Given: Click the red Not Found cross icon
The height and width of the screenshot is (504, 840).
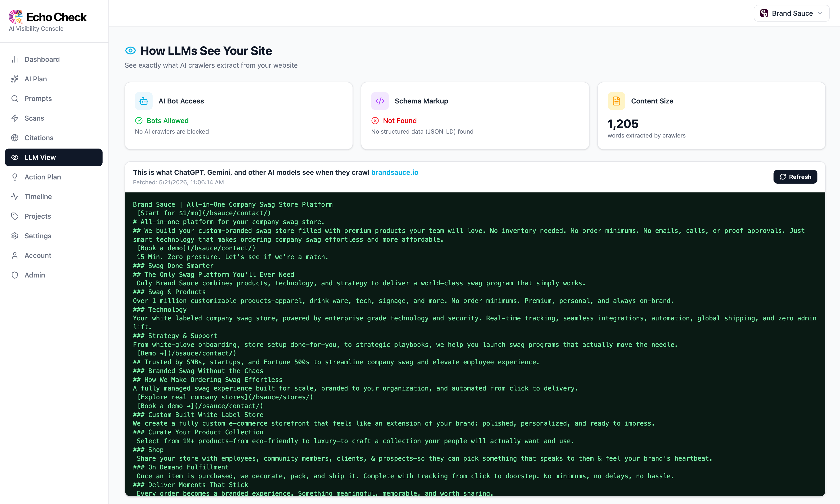Looking at the screenshot, I should tap(375, 121).
